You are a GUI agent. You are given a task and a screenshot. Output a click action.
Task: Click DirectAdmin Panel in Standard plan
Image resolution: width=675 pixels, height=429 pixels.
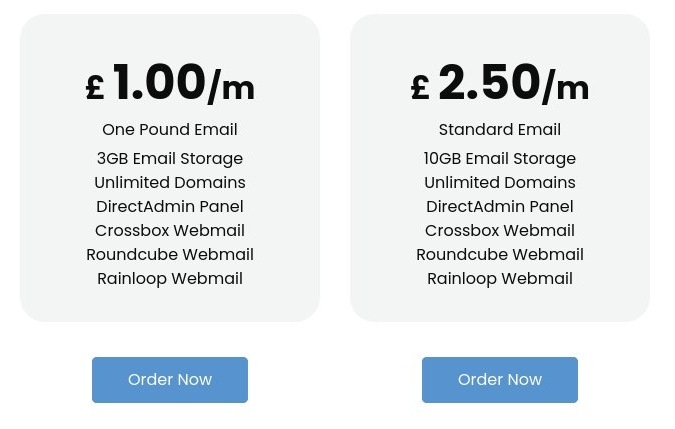[500, 207]
